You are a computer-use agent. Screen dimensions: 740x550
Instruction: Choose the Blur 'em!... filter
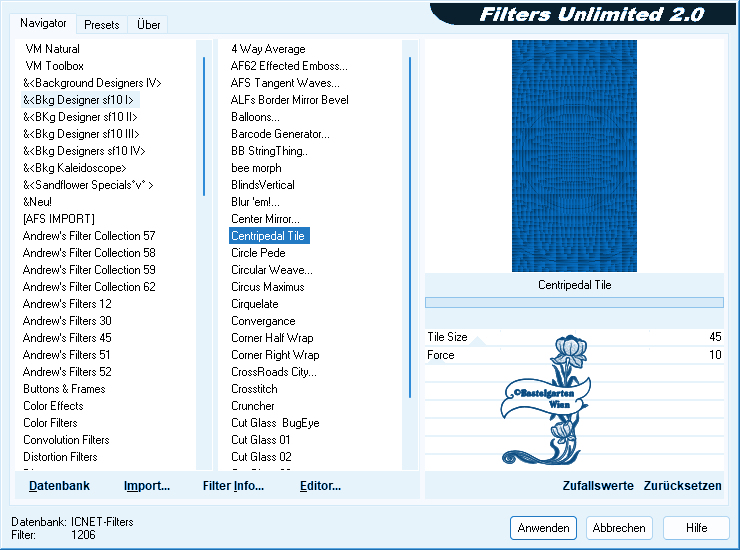click(255, 202)
